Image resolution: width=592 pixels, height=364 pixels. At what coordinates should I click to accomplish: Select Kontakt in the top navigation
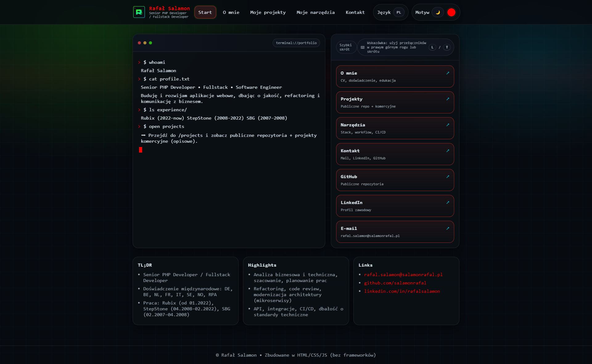click(x=355, y=12)
